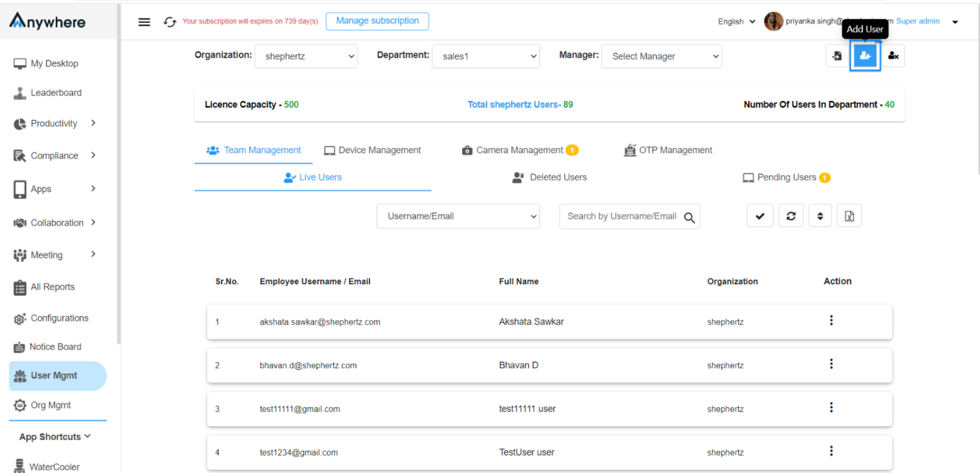Switch to Camera Management tab
Screen dimensions: 980x473
[520, 150]
